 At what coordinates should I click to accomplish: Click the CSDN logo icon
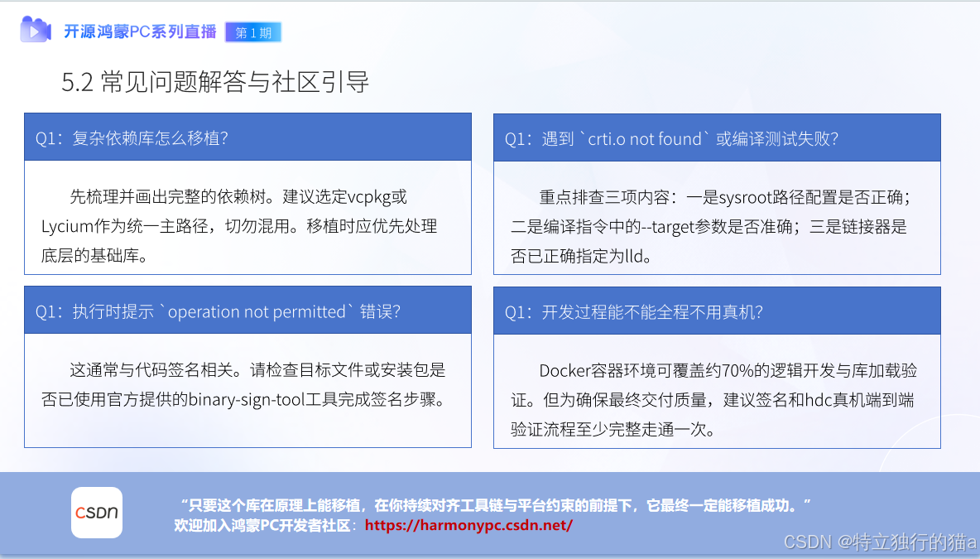97,513
